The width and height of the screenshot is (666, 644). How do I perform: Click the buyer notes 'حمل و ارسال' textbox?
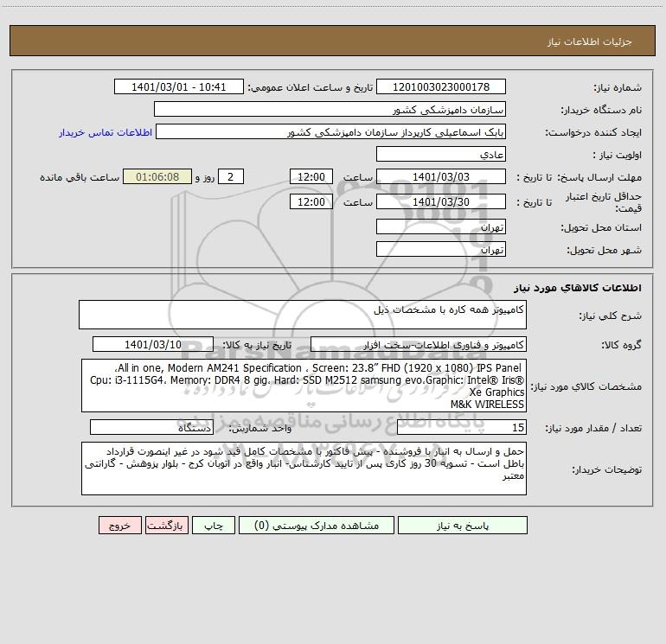tap(304, 469)
